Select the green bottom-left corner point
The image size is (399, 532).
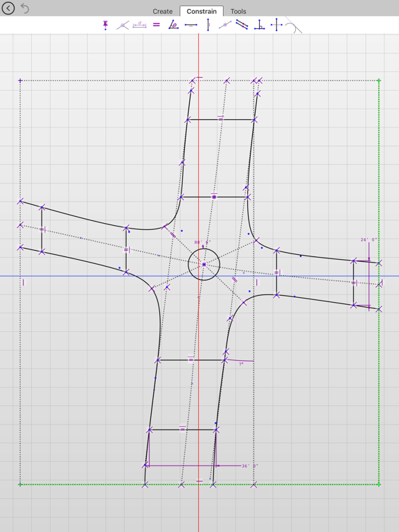(20, 484)
